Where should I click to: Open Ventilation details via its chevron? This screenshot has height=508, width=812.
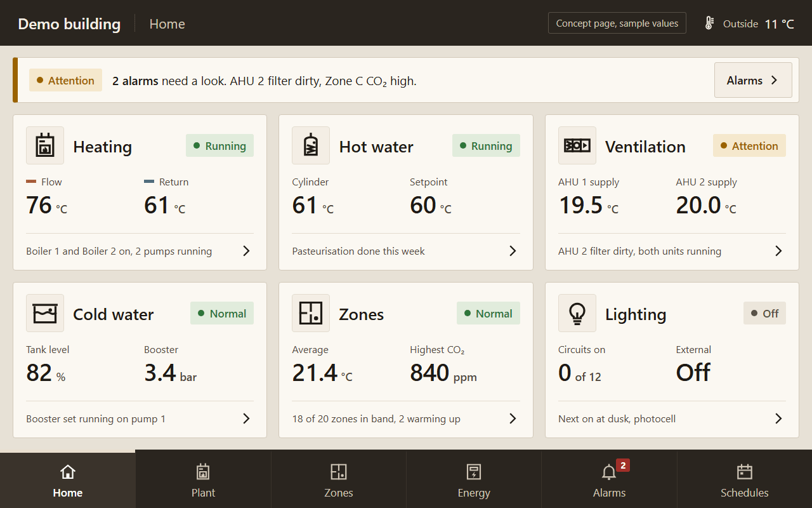(x=778, y=251)
